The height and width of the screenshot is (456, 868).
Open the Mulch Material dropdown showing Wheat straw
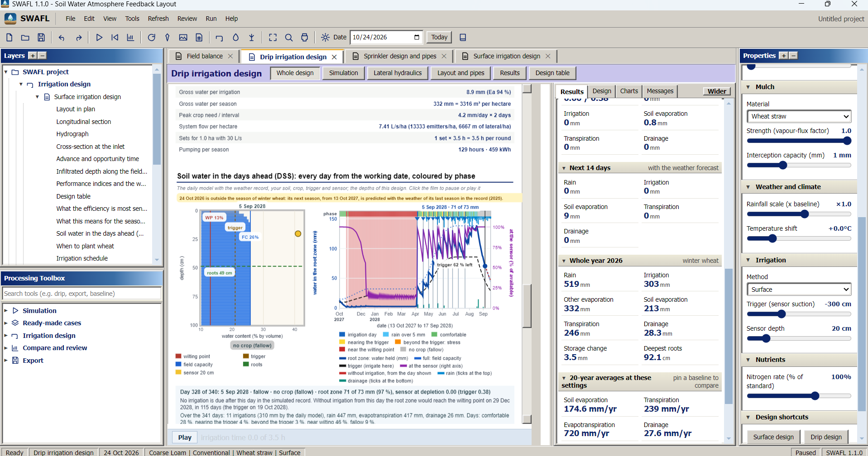click(x=799, y=116)
